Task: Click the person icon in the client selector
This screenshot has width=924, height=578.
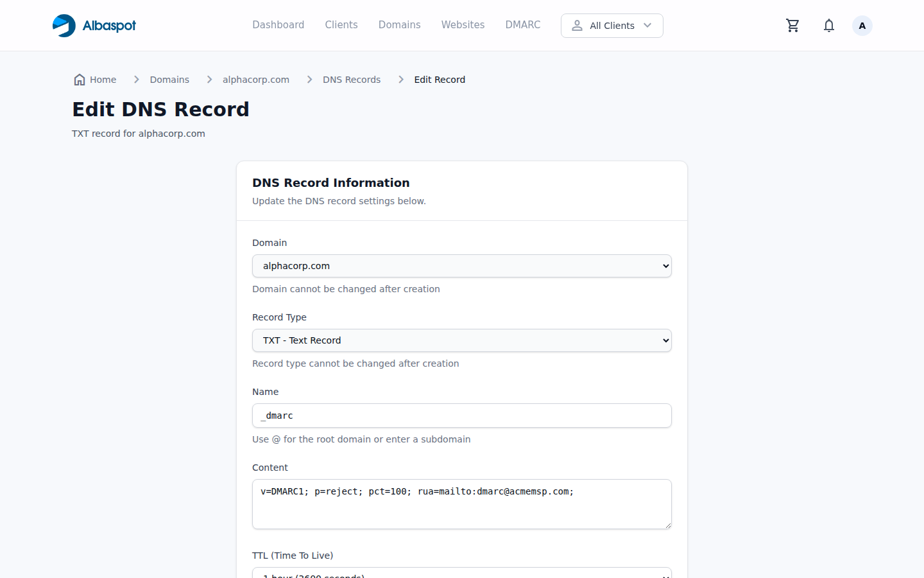Action: [x=577, y=25]
